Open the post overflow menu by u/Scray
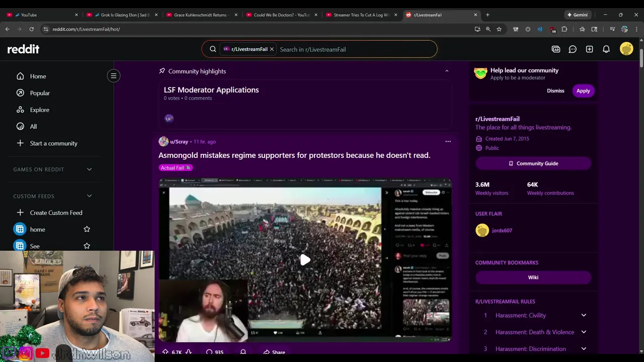 point(448,142)
